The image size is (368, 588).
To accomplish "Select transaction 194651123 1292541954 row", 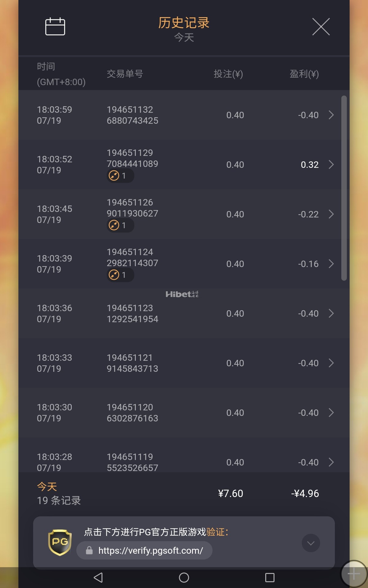I will (132, 313).
